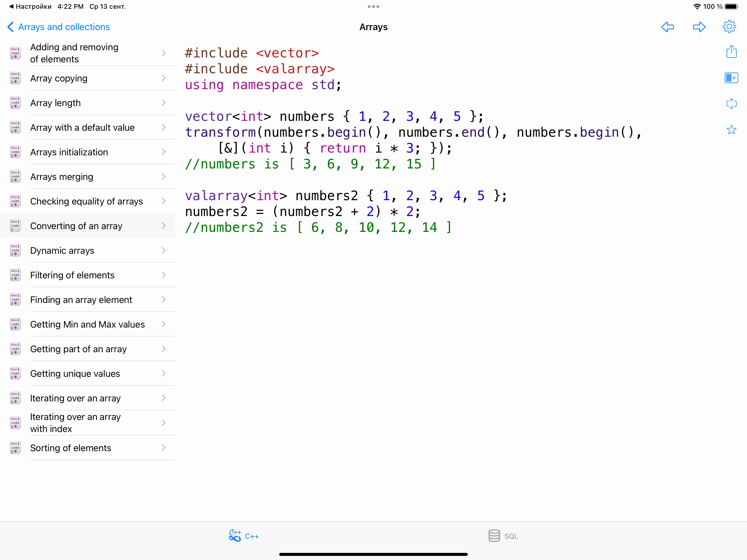Tap the three-dot multitasking control

point(373,6)
